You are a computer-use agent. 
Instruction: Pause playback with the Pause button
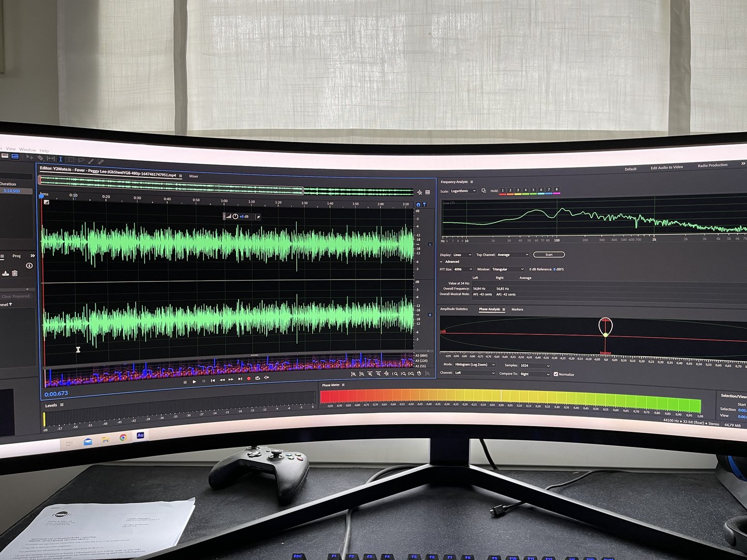[x=204, y=381]
